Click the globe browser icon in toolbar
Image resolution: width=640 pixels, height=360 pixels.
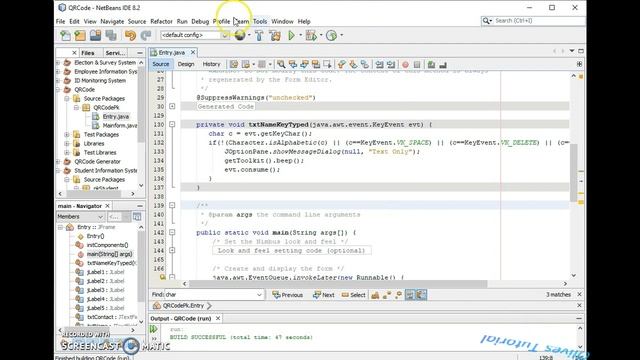(x=240, y=36)
